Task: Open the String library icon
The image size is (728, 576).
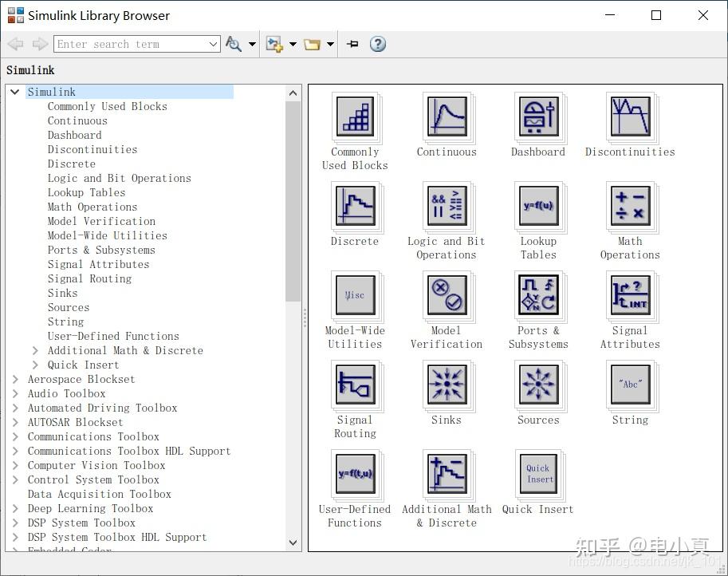Action: 630,385
